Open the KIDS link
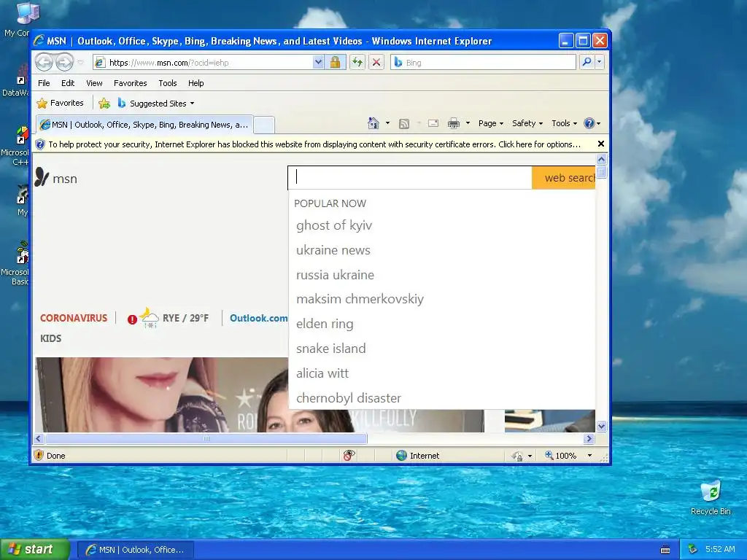 pyautogui.click(x=50, y=338)
